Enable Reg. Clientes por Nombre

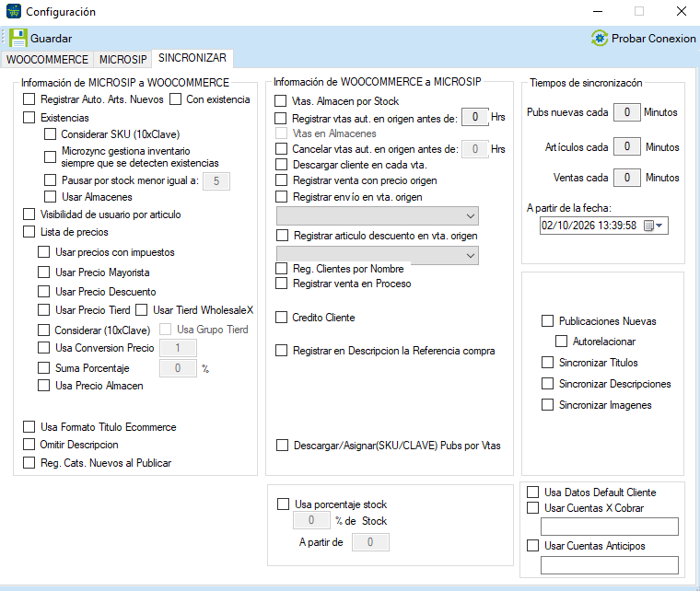[281, 269]
